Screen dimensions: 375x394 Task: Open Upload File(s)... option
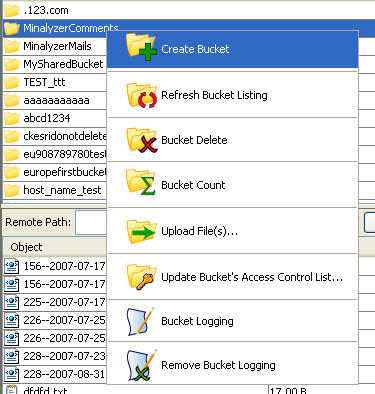click(x=233, y=231)
